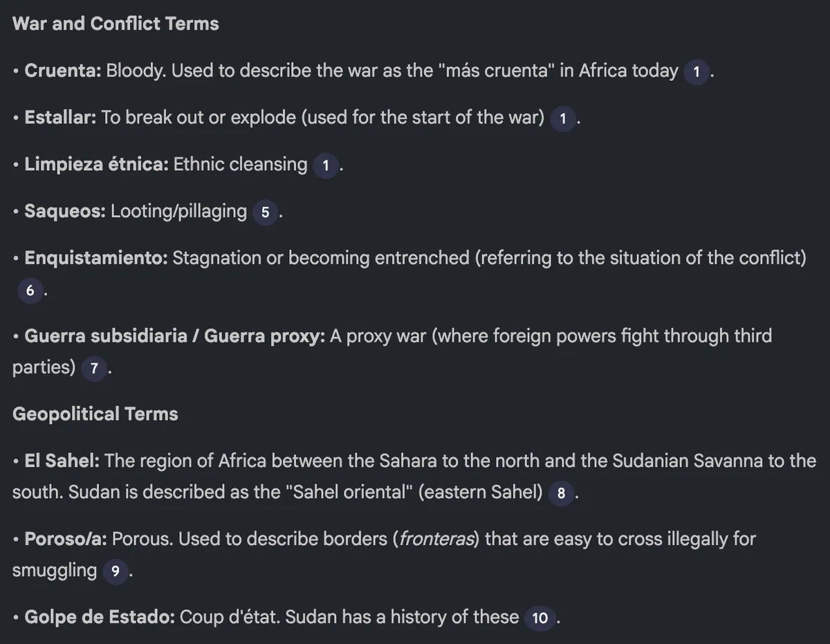The width and height of the screenshot is (830, 644).
Task: Open citation 1 beside the Estallar entry
Action: 563,119
